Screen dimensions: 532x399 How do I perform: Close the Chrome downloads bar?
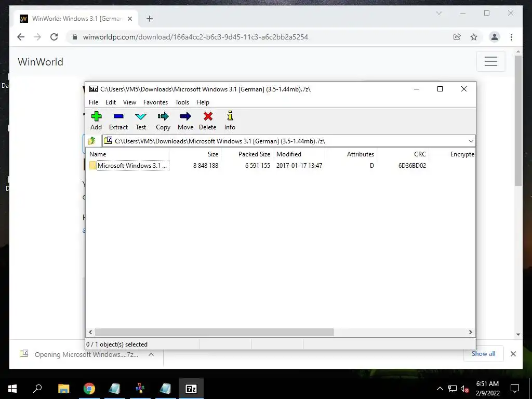[513, 354]
